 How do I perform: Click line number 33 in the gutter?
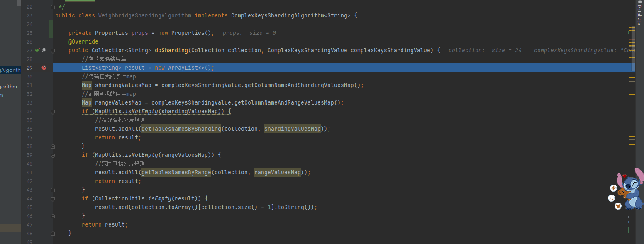[29, 102]
